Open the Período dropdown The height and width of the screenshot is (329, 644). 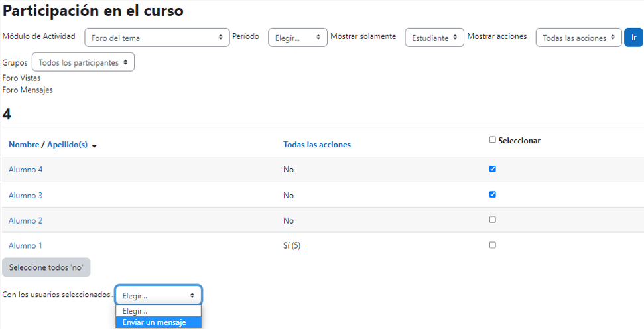[297, 38]
